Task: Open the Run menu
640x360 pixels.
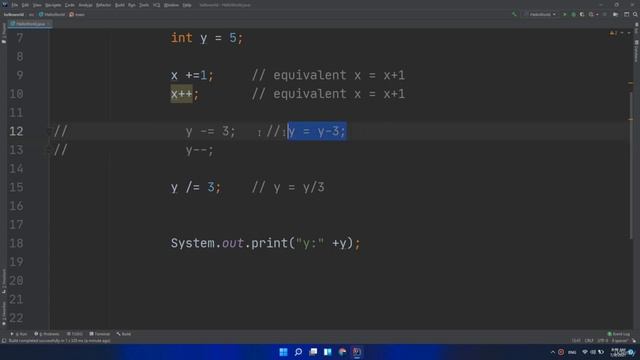Action: pyautogui.click(x=132, y=5)
